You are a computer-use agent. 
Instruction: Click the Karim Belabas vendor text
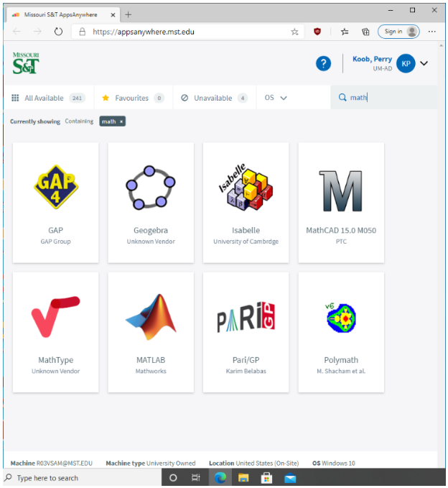[246, 372]
